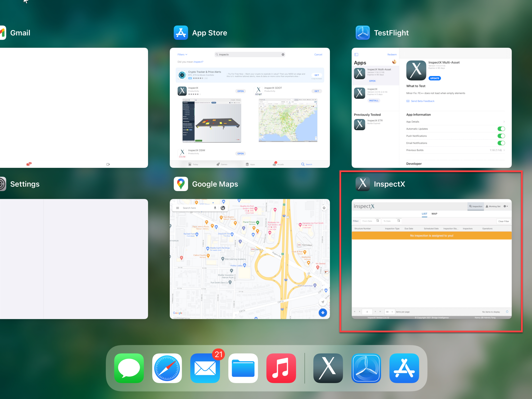The height and width of the screenshot is (399, 532).
Task: Launch Safari from the dock
Action: click(167, 368)
